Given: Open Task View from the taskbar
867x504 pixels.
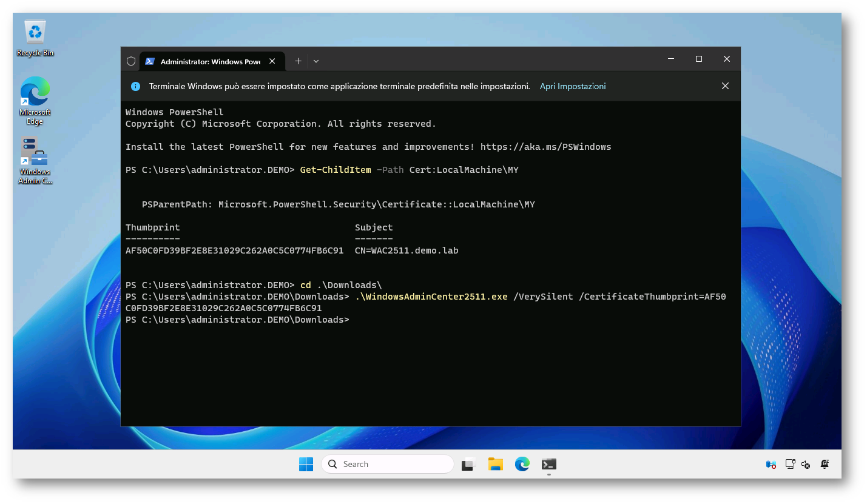Looking at the screenshot, I should pos(468,464).
